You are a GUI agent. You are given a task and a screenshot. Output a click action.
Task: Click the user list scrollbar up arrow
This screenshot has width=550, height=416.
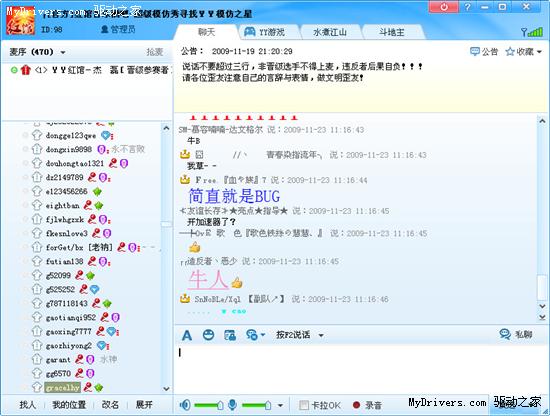point(166,128)
